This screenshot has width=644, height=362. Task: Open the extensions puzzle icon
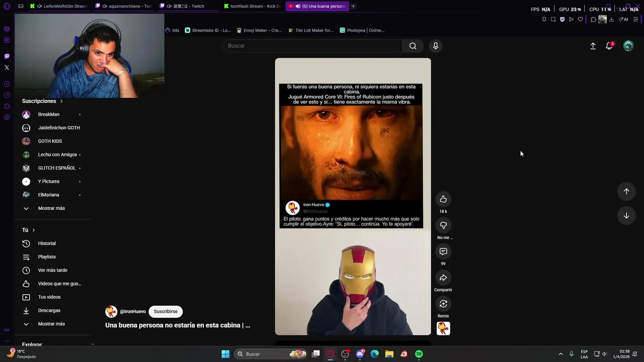point(593,19)
